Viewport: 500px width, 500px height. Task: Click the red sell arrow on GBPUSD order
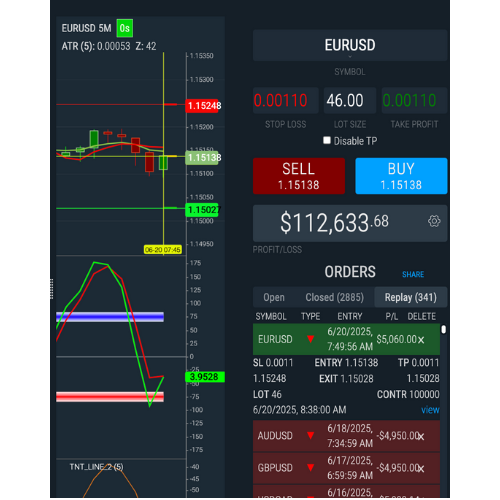coord(310,467)
